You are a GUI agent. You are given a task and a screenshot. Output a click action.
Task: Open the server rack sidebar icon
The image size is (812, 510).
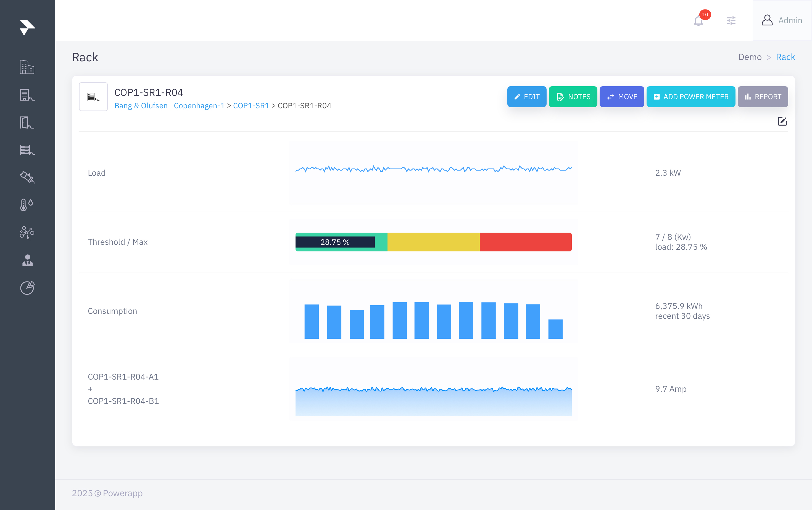point(27,150)
